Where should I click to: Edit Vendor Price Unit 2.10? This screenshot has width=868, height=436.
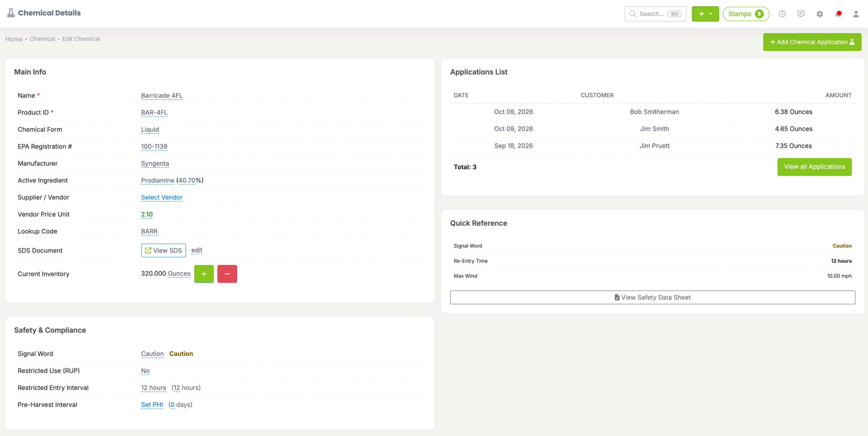coord(147,215)
